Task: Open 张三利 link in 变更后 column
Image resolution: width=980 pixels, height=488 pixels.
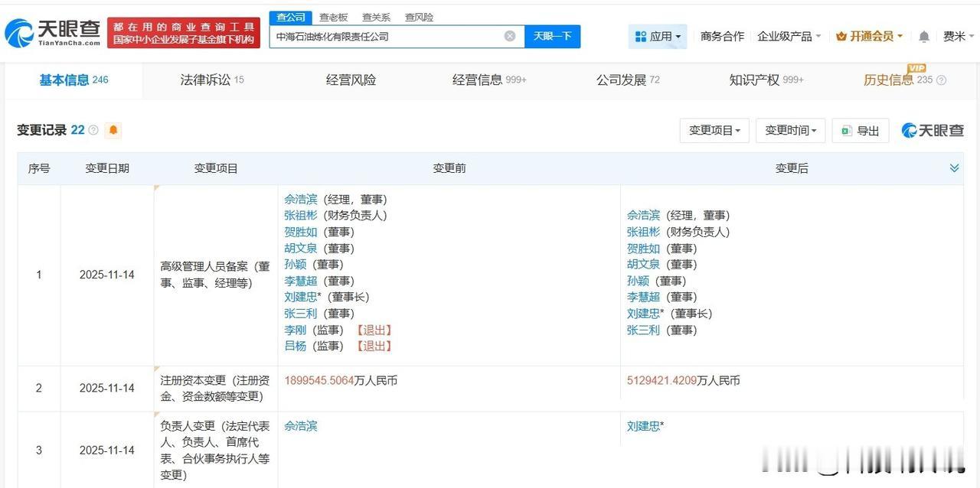Action: point(643,330)
